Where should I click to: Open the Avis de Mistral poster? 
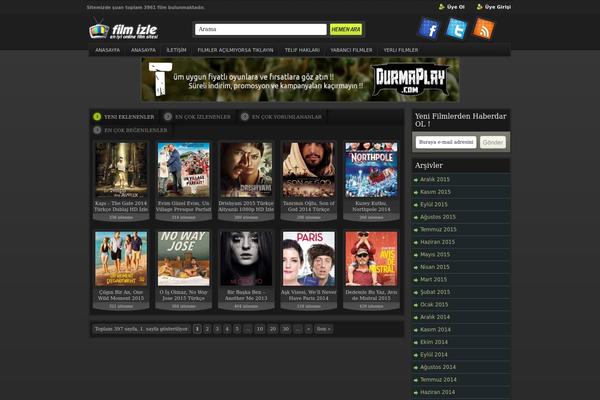pyautogui.click(x=371, y=259)
